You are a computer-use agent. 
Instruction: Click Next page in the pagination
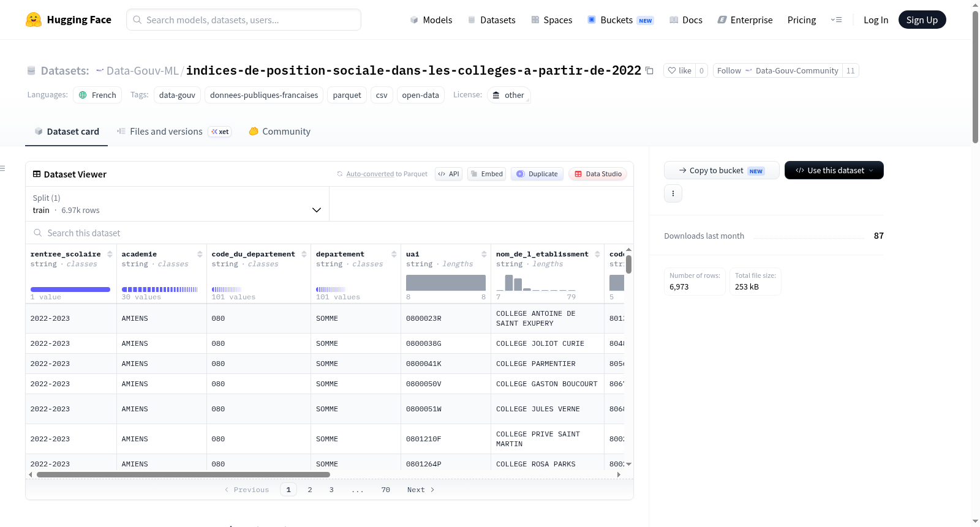[x=421, y=490]
